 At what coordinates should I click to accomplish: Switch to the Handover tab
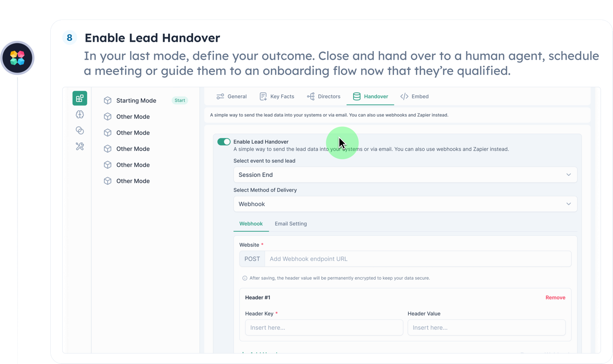[x=371, y=96]
